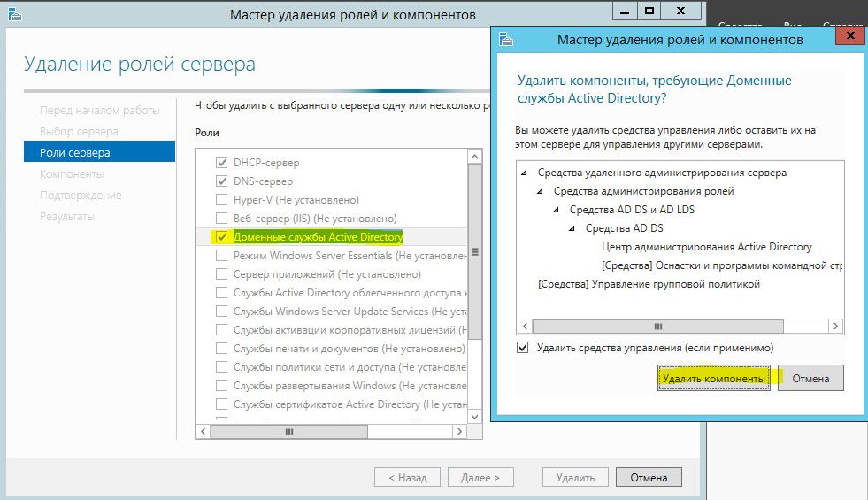Collapse Средства администрирования ролей node
868x500 pixels.
click(540, 191)
